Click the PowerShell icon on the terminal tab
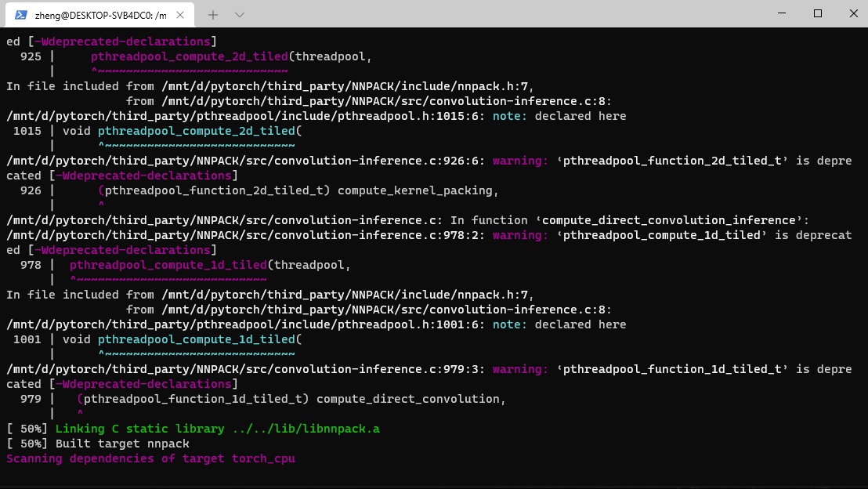Image resolution: width=868 pixels, height=489 pixels. (x=21, y=14)
